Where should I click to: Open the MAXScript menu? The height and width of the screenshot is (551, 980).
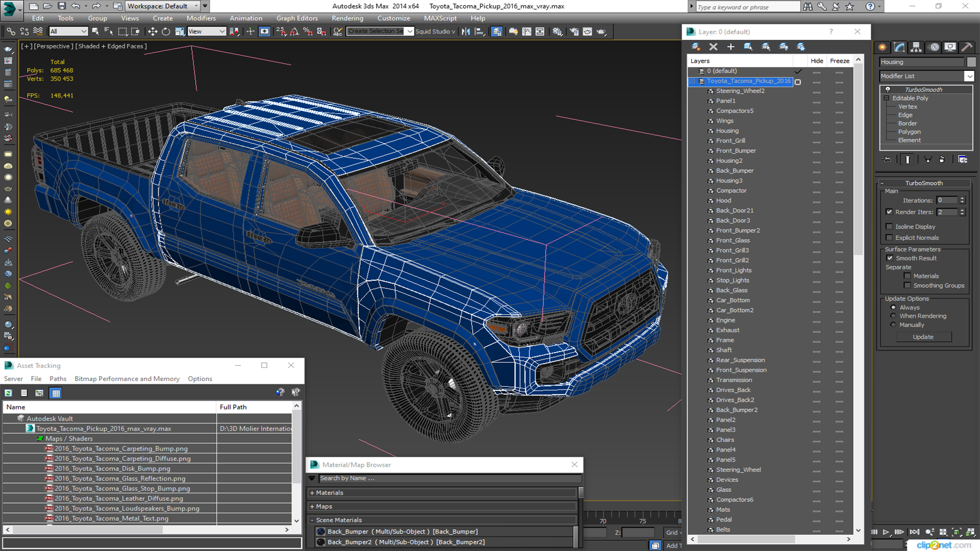[440, 18]
